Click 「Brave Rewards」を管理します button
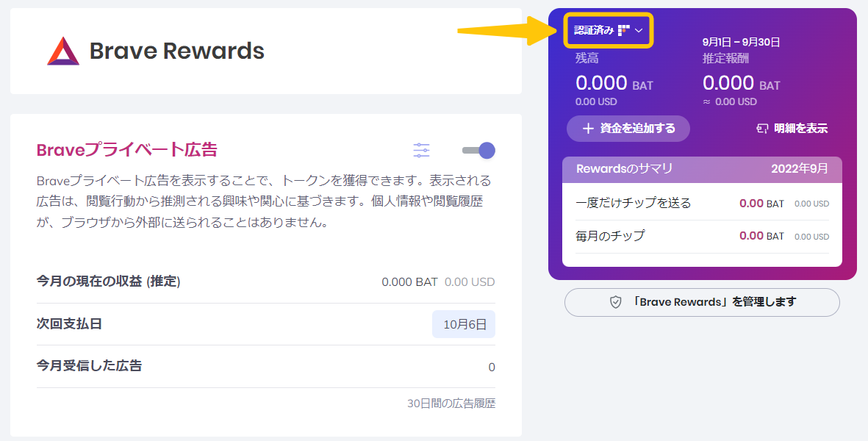Screen dimensions: 868x441 (702, 302)
